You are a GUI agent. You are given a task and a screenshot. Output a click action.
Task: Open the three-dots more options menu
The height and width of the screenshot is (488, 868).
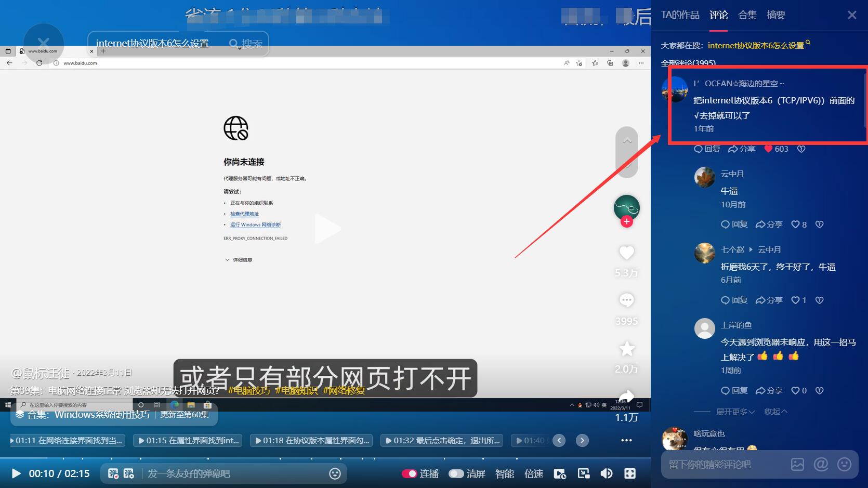pyautogui.click(x=626, y=440)
